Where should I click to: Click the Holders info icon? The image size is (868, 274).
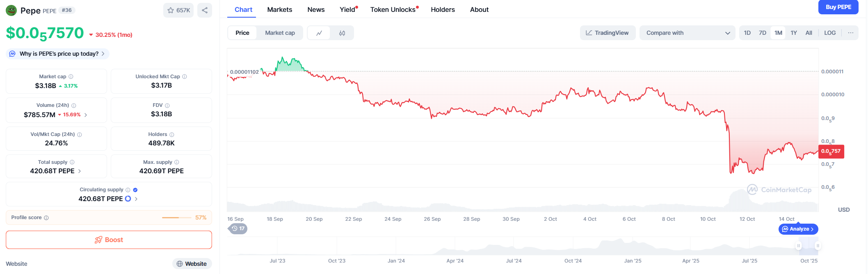[x=172, y=135]
